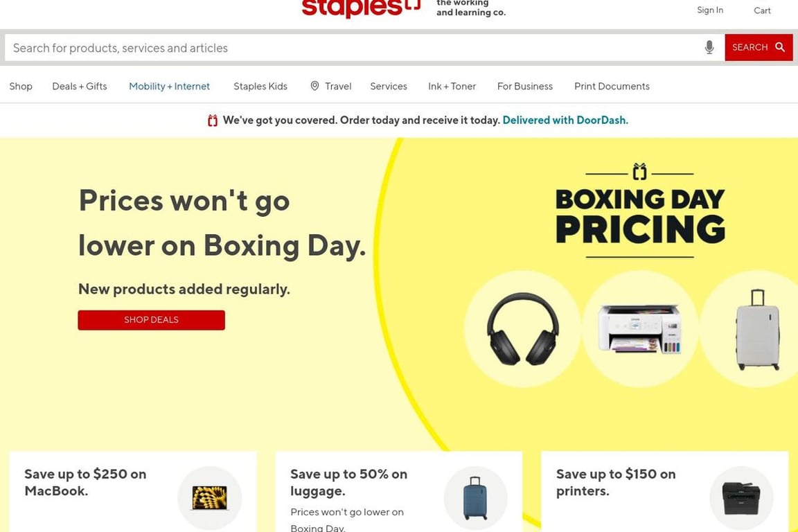Click the magnifier icon in the SEARCH button
This screenshot has width=798, height=532.
(x=779, y=46)
